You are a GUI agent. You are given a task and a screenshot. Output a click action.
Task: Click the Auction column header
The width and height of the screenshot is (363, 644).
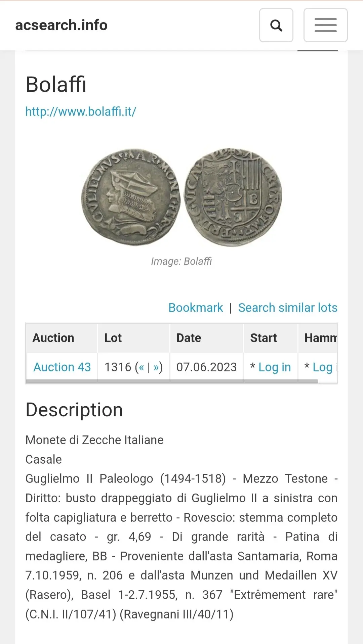[53, 338]
